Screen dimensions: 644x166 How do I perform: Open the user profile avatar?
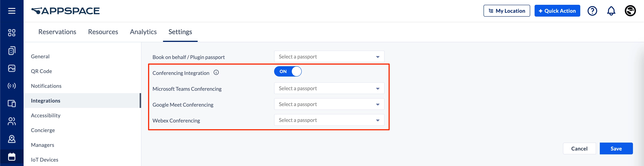(x=630, y=11)
